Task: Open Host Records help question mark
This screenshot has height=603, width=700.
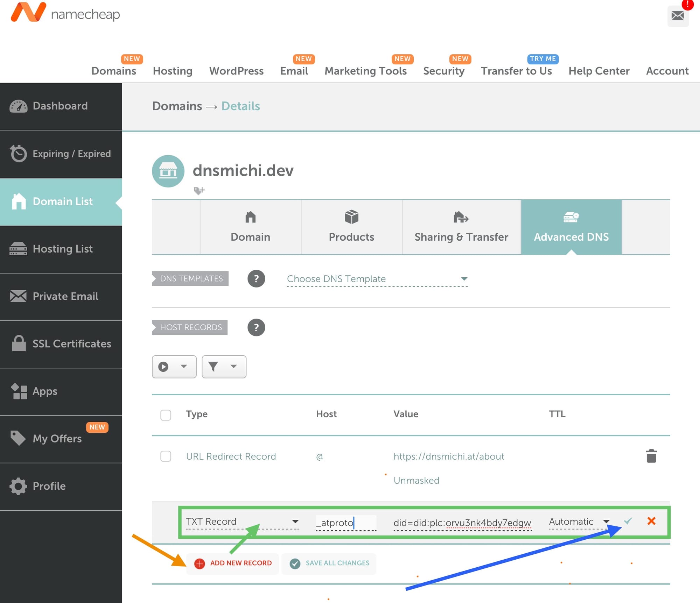Action: [256, 327]
